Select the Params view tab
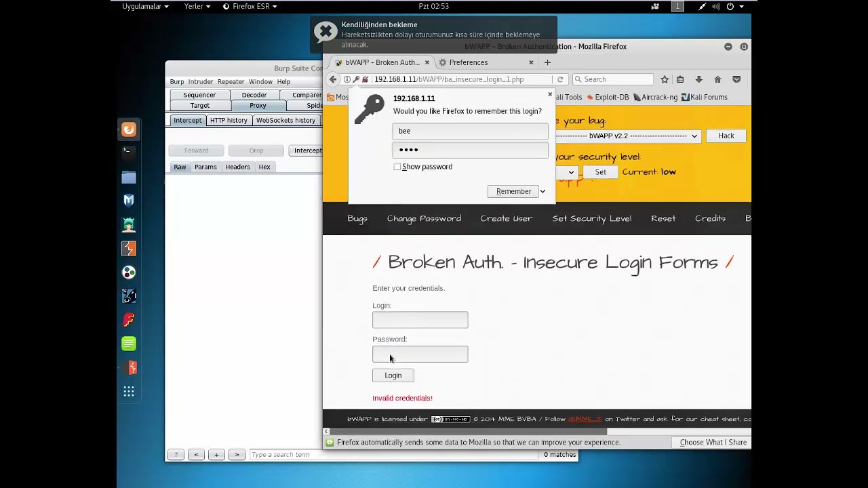Image resolution: width=868 pixels, height=488 pixels. [x=205, y=167]
